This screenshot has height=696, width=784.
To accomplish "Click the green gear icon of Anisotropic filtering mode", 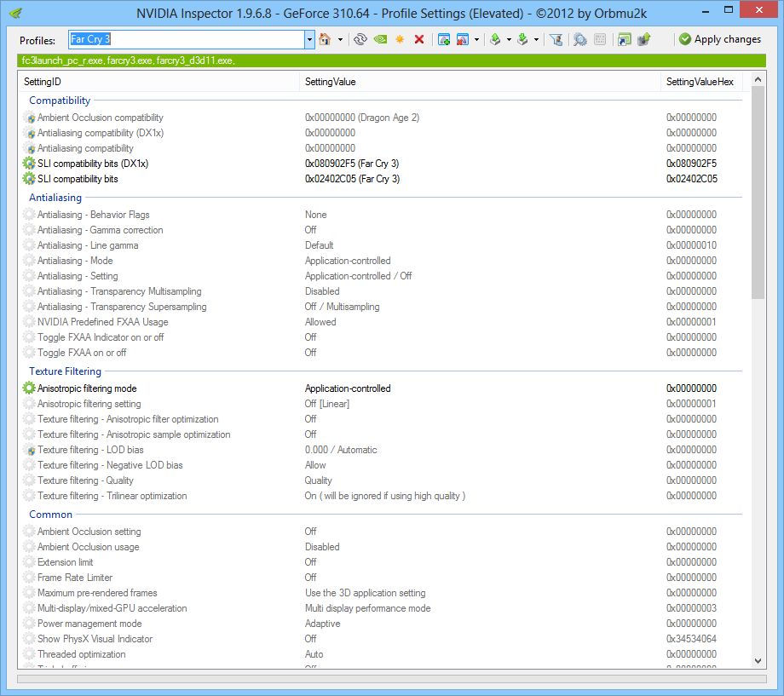I will click(x=29, y=388).
